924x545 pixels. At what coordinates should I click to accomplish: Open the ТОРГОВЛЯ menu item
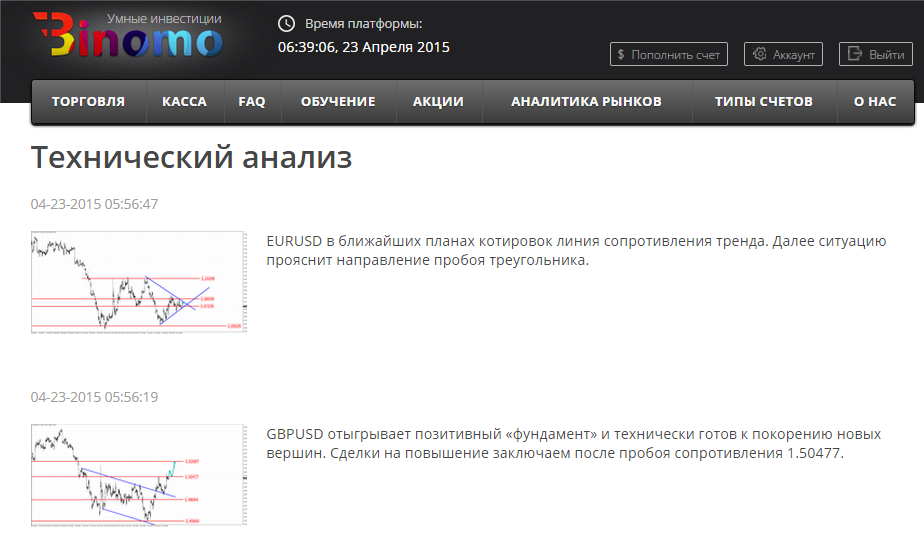pyautogui.click(x=88, y=102)
